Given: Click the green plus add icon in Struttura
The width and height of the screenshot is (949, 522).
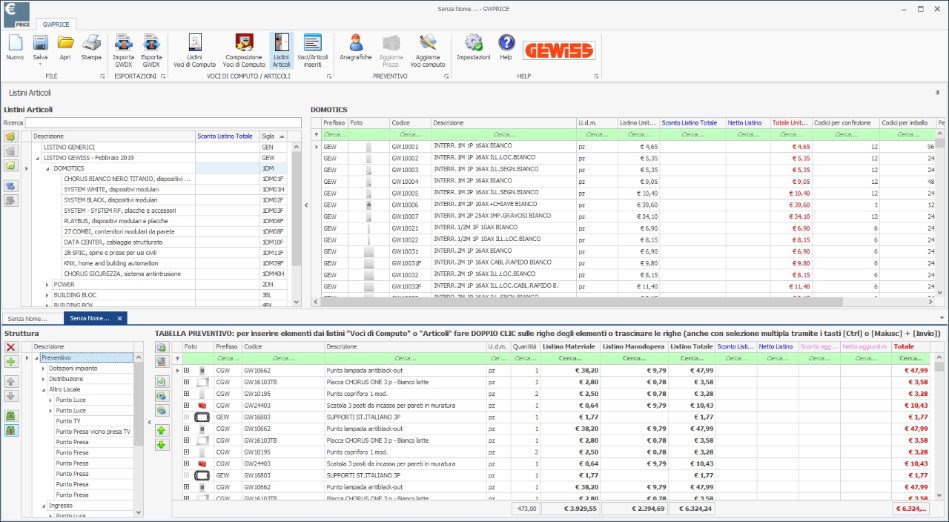Looking at the screenshot, I should point(10,362).
